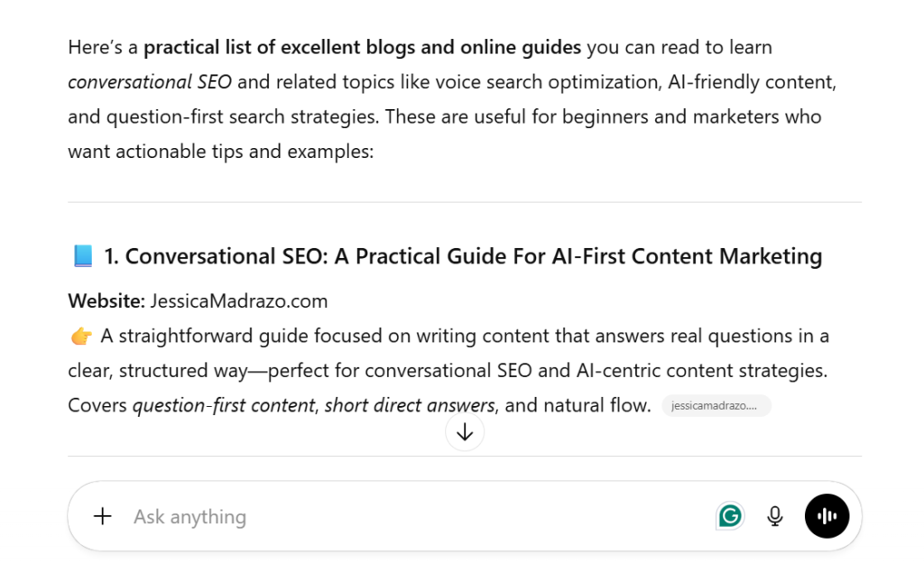This screenshot has height=564, width=924.
Task: Launch voice mode with the black waveform button
Action: click(827, 516)
